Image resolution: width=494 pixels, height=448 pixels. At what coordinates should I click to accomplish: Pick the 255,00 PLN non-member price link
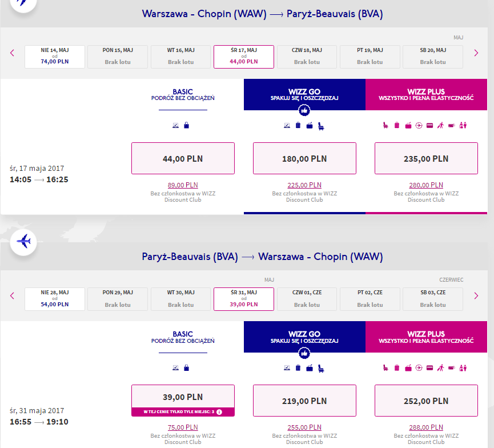tap(304, 427)
